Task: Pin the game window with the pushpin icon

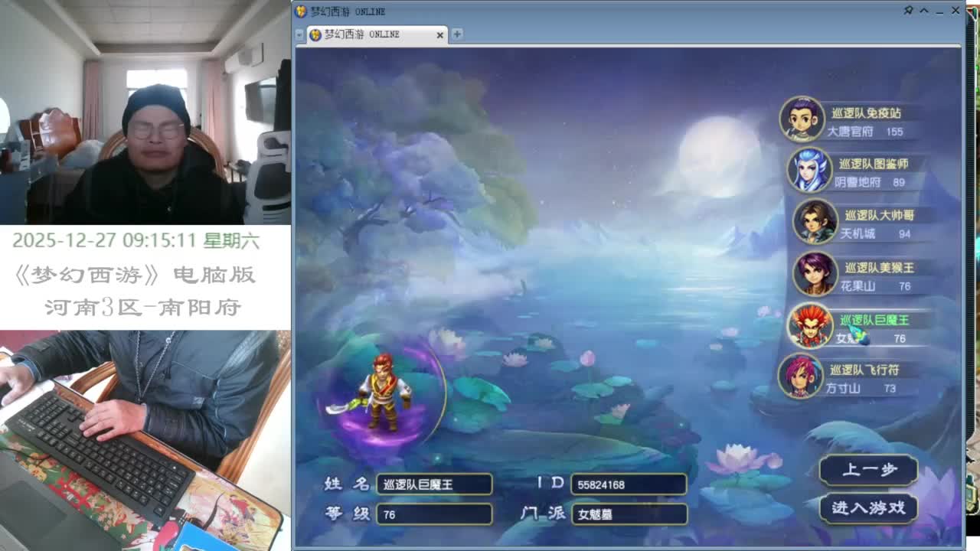Action: 908,11
